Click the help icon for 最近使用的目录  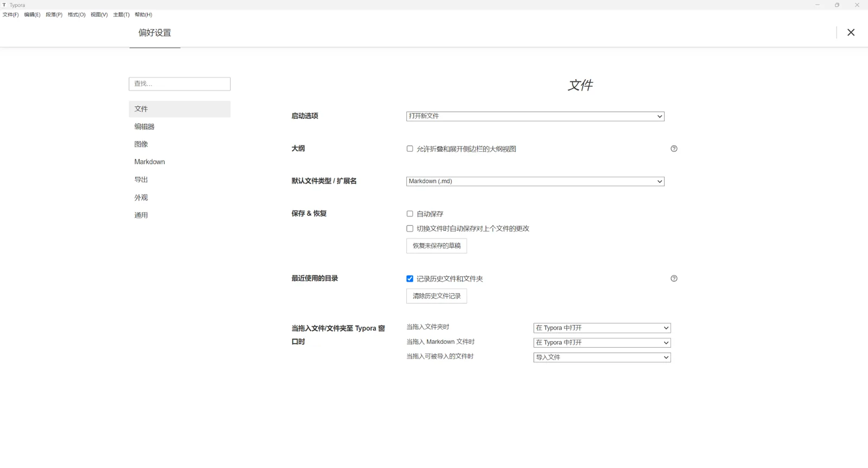(674, 279)
